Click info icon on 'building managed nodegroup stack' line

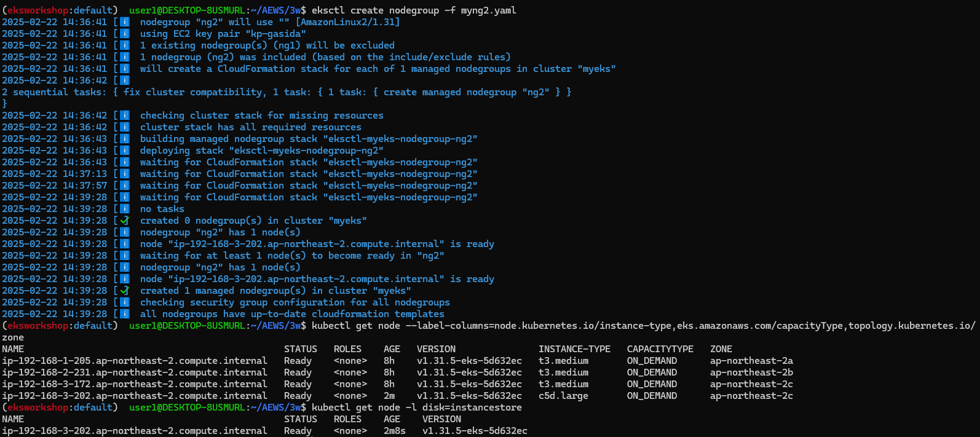(125, 139)
